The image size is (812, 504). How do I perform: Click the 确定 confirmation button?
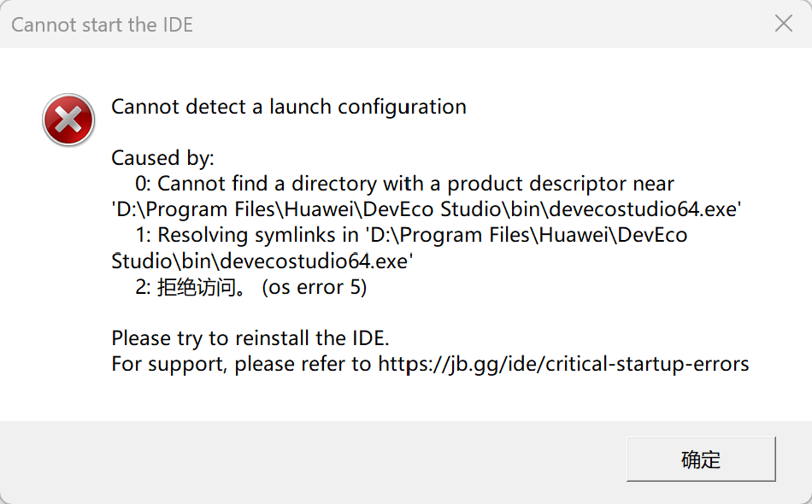tap(701, 459)
